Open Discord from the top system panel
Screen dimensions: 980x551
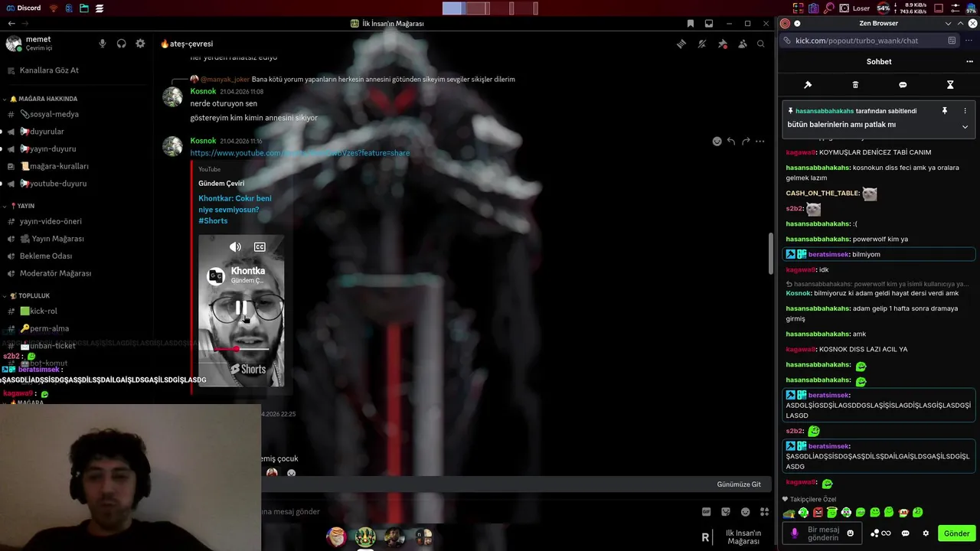point(22,8)
